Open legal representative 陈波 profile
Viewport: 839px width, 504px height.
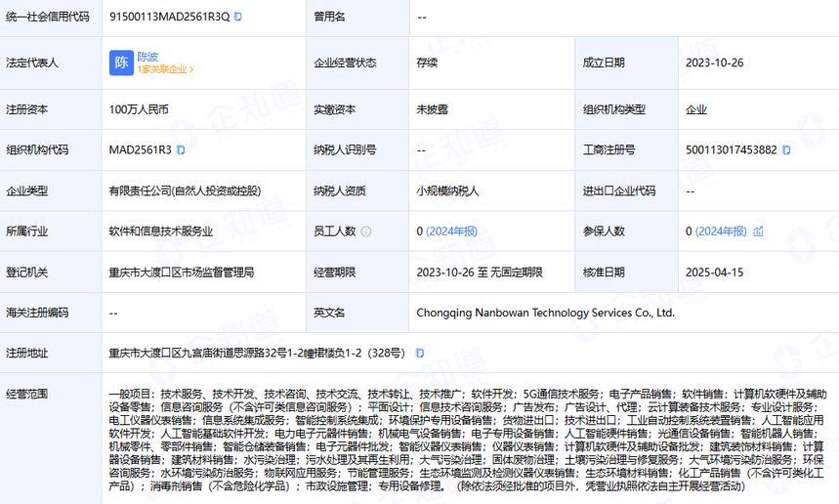[147, 57]
